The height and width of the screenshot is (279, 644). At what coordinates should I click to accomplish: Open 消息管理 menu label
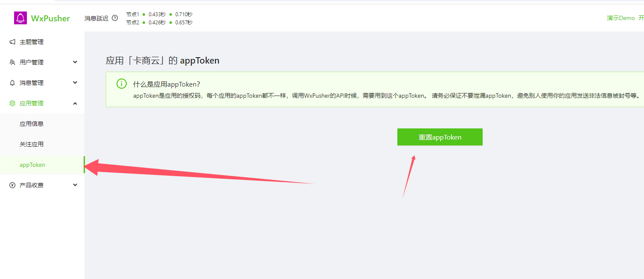32,83
